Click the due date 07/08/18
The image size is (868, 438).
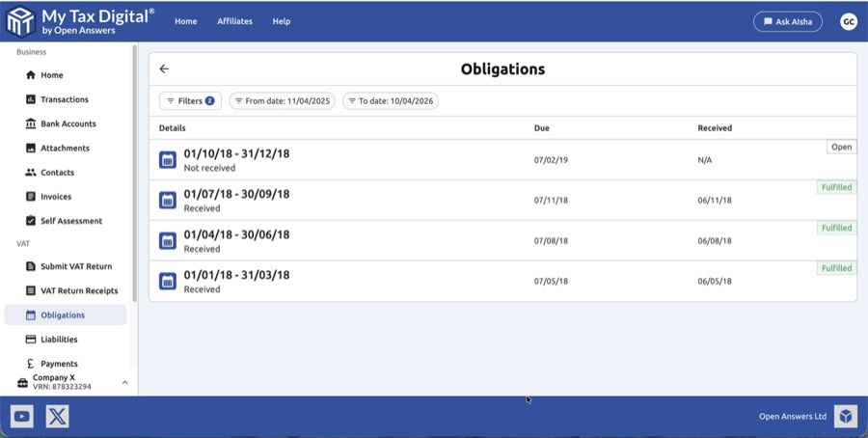point(551,241)
